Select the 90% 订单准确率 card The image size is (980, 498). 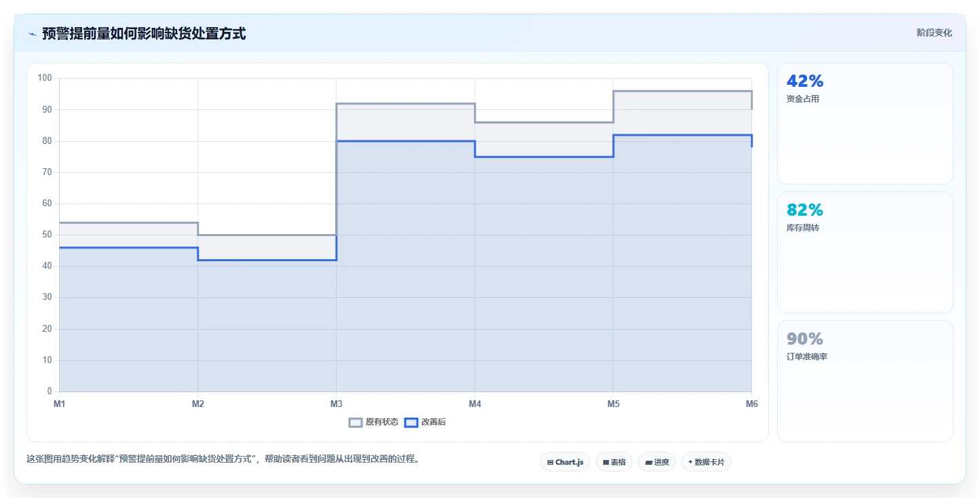(x=865, y=381)
